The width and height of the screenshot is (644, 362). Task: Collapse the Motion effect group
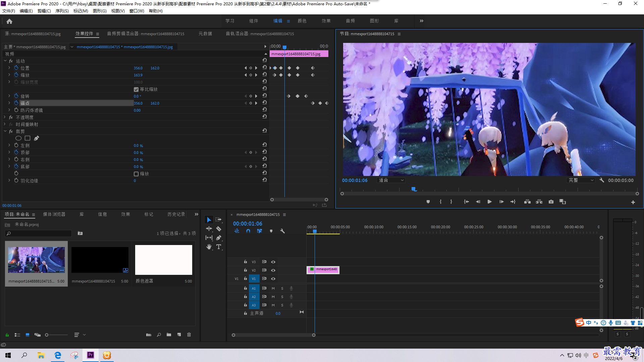pyautogui.click(x=5, y=61)
